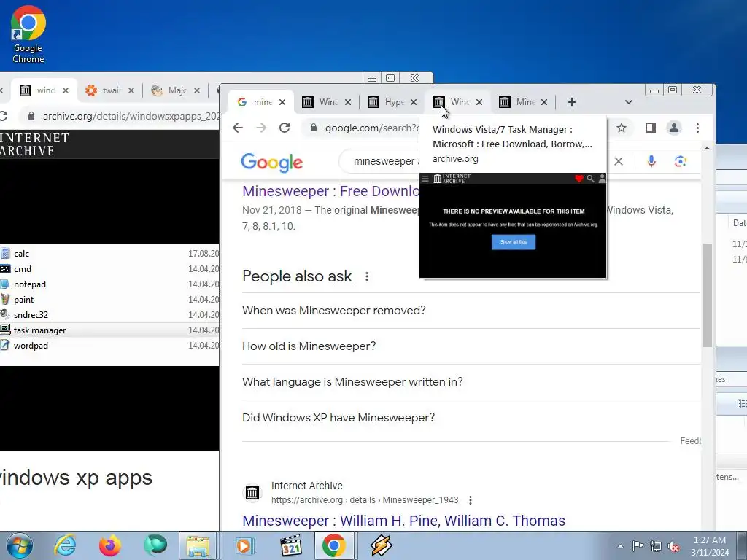Open Internet Archive result options dots

tap(471, 500)
